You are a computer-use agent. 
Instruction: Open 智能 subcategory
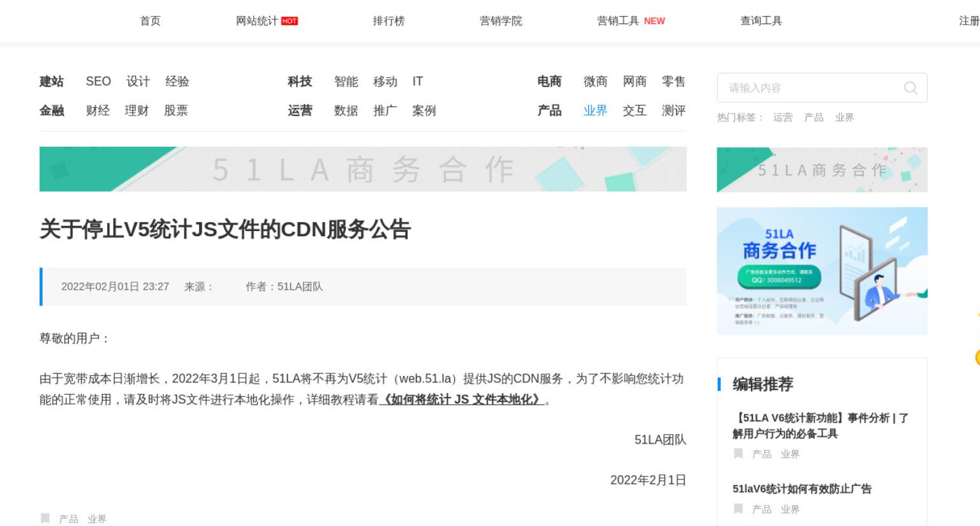[346, 82]
